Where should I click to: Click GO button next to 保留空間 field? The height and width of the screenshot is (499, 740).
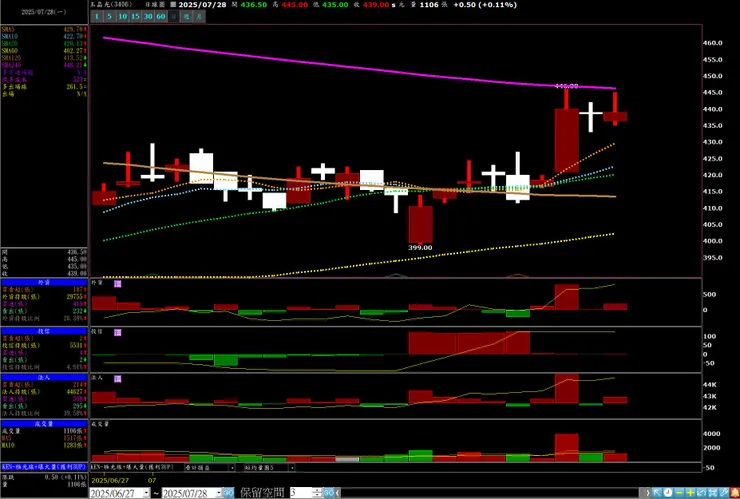pyautogui.click(x=329, y=493)
